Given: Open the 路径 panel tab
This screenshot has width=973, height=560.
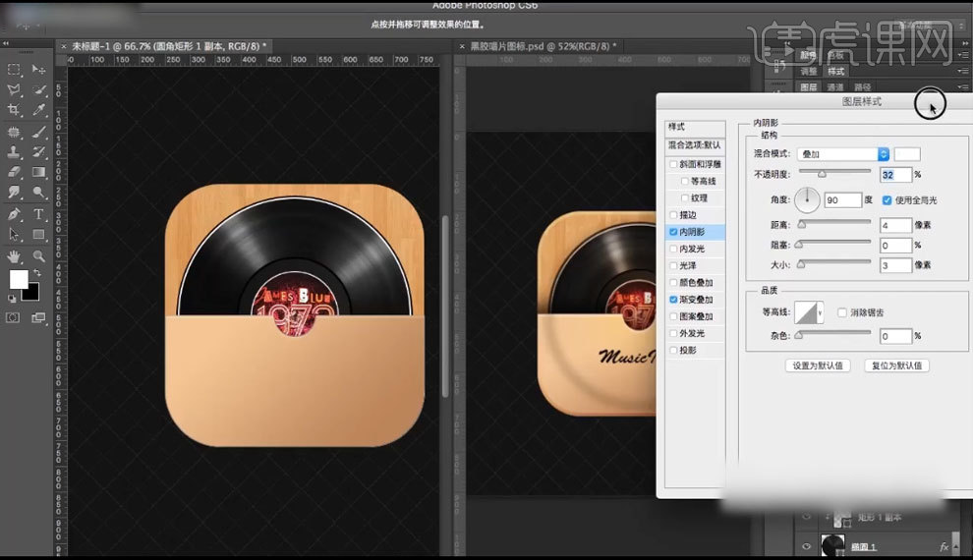Looking at the screenshot, I should 863,87.
